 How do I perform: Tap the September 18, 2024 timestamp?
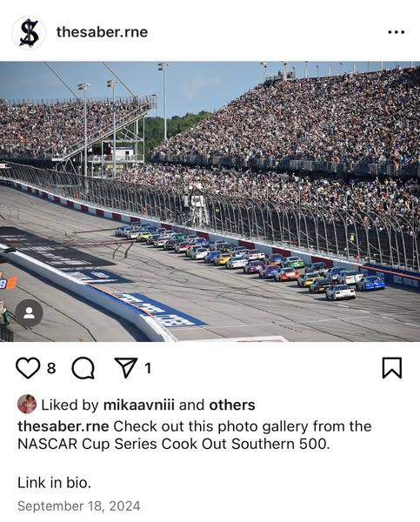pyautogui.click(x=79, y=506)
